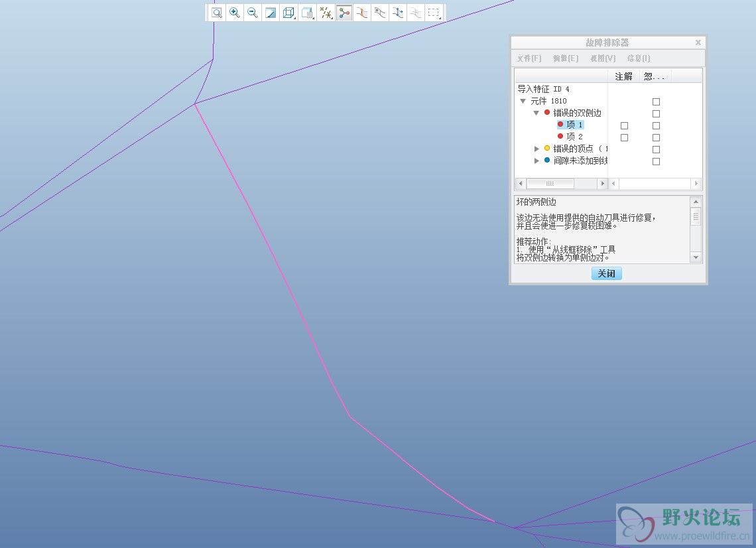Click the Zoom Out toolbar icon

(x=253, y=13)
